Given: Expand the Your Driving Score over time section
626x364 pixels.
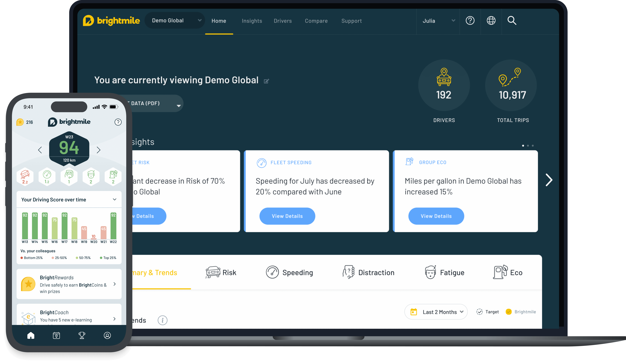Looking at the screenshot, I should 115,199.
